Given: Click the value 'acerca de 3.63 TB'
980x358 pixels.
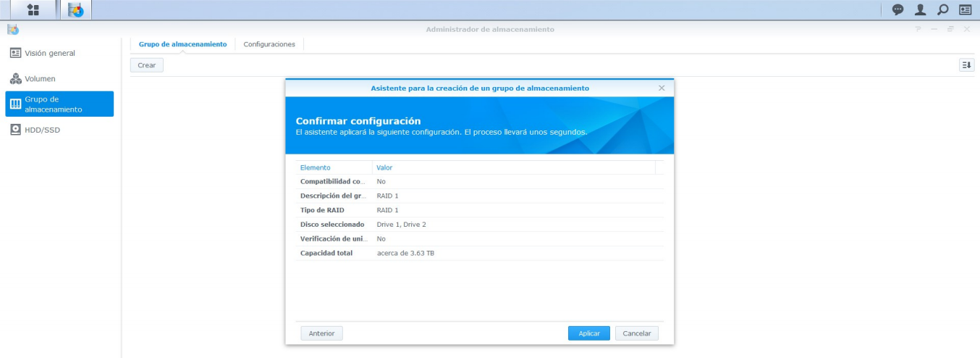Looking at the screenshot, I should [x=405, y=253].
